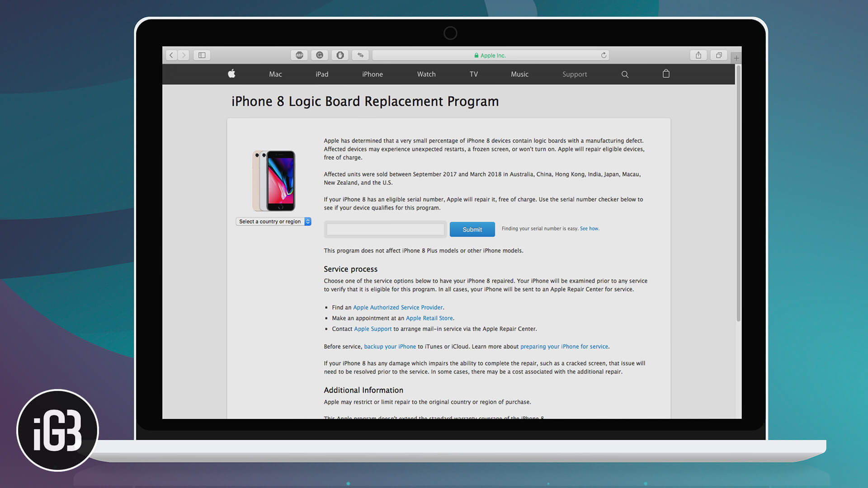This screenshot has width=868, height=488.
Task: Reload the page with the refresh icon
Action: (x=604, y=55)
